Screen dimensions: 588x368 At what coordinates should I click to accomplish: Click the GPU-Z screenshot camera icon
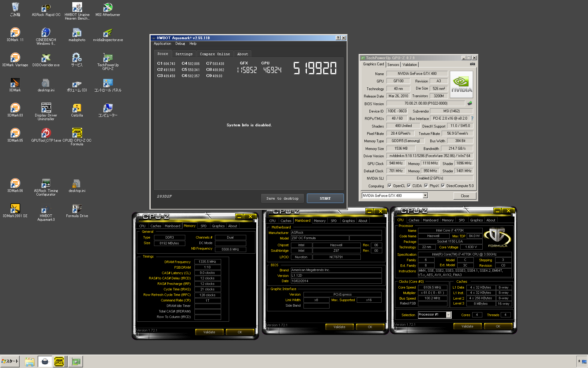(473, 64)
